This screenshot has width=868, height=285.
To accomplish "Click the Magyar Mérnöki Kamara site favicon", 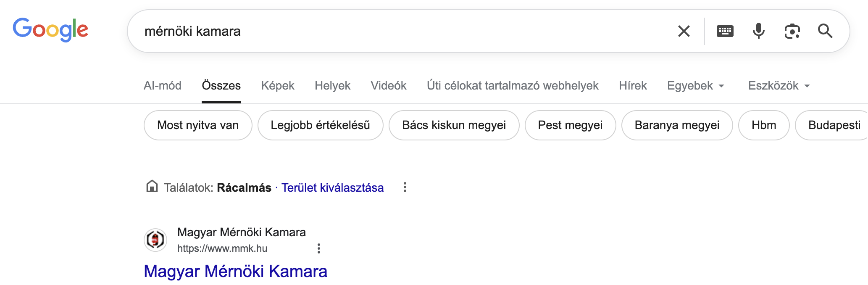I will tap(155, 240).
